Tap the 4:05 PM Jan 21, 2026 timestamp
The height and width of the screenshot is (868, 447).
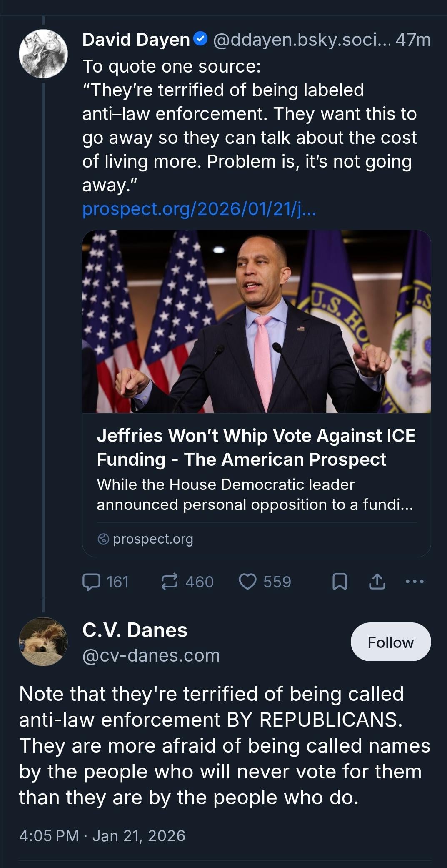tap(102, 835)
